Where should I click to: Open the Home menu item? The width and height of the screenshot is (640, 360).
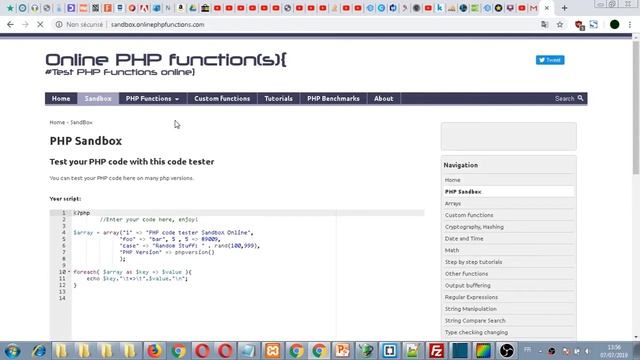point(61,98)
